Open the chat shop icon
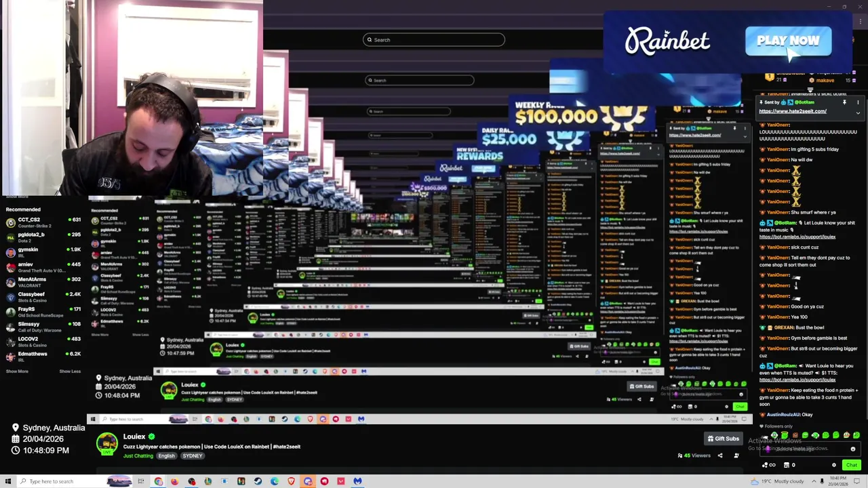The height and width of the screenshot is (488, 868). click(x=787, y=465)
